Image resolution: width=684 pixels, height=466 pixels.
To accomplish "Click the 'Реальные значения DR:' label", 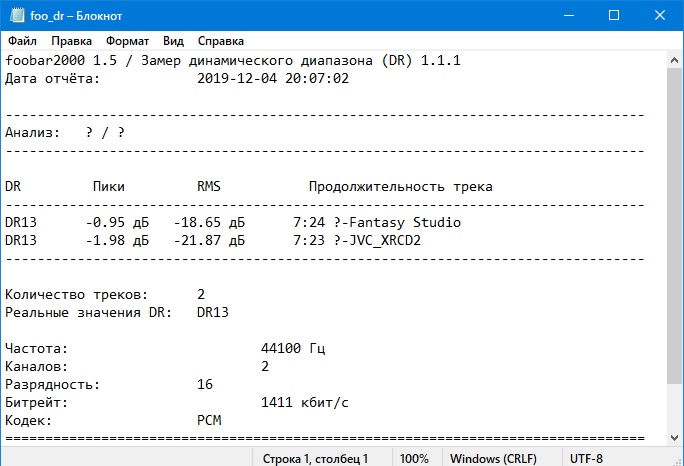I will pos(89,312).
